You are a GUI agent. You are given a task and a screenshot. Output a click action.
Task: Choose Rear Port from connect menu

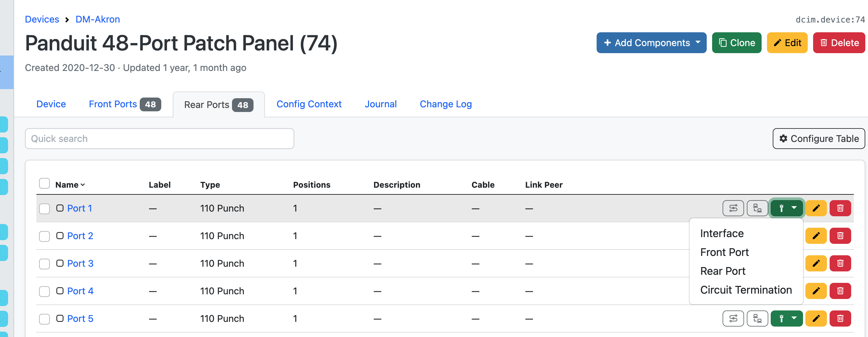coord(723,271)
